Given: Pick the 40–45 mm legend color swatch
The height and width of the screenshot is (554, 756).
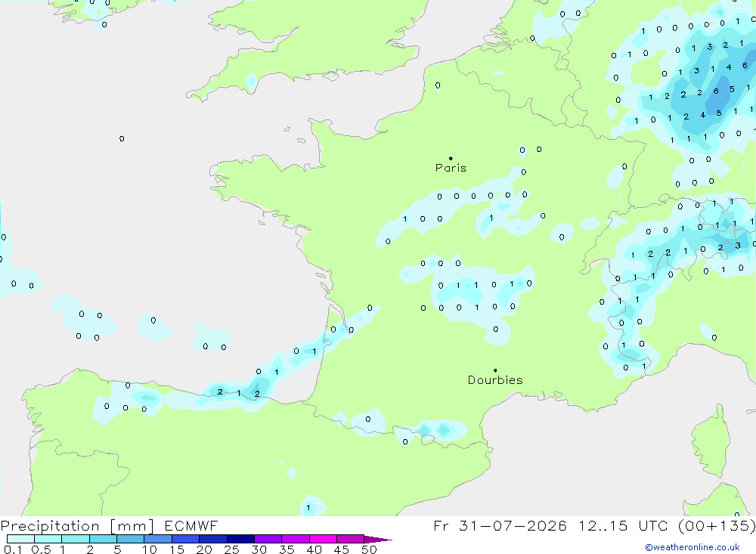Looking at the screenshot, I should tap(323, 539).
